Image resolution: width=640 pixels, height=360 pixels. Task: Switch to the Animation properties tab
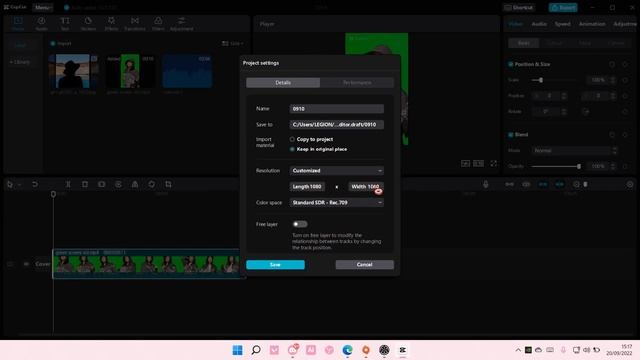click(x=592, y=24)
